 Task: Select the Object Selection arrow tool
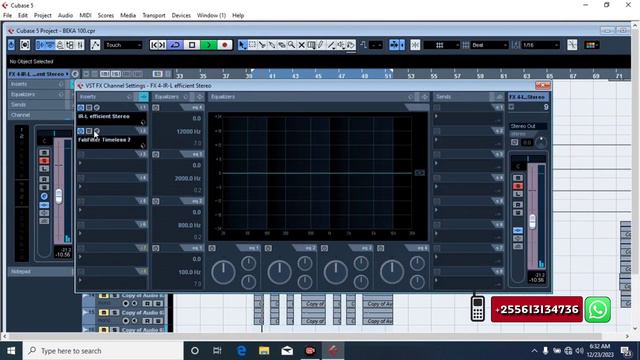pyautogui.click(x=242, y=45)
